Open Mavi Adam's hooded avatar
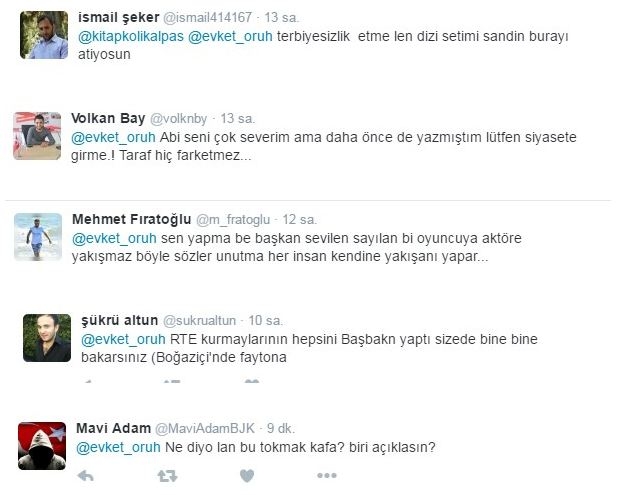Screen dimensions: 642x495 (x=42, y=446)
